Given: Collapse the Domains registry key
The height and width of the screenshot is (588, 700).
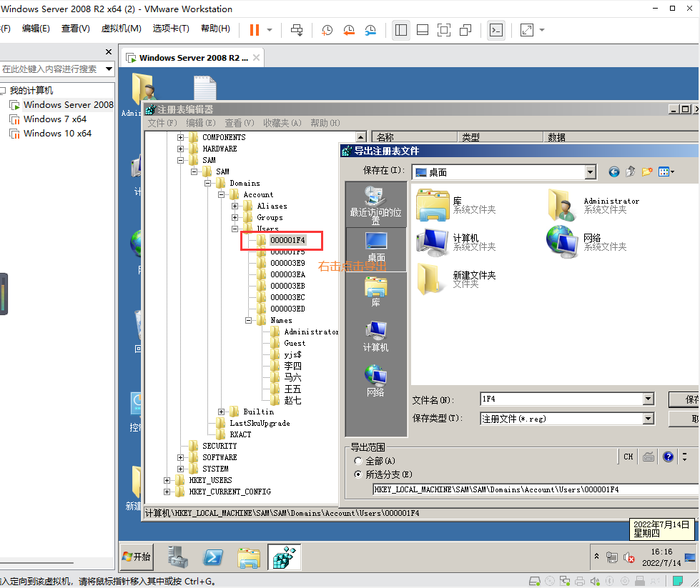Looking at the screenshot, I should point(207,184).
